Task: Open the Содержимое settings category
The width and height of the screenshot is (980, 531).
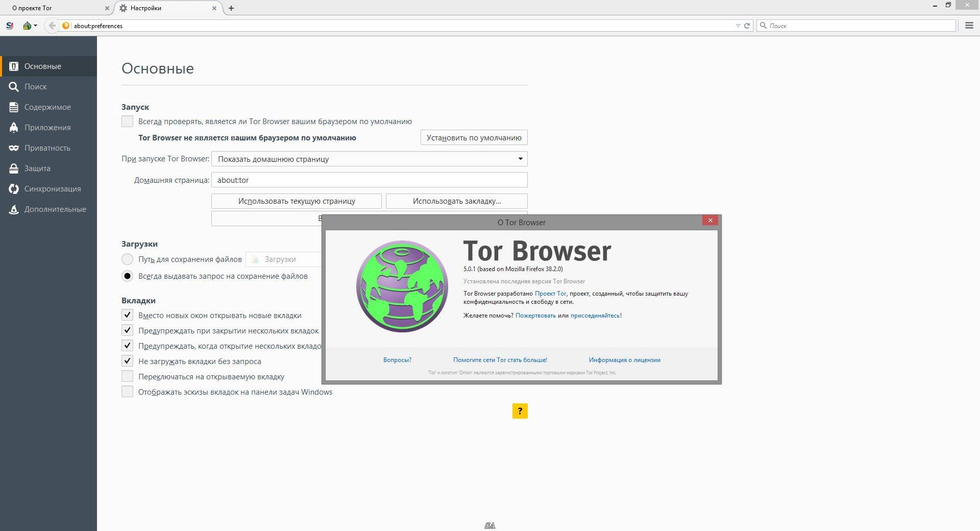Action: tap(48, 107)
